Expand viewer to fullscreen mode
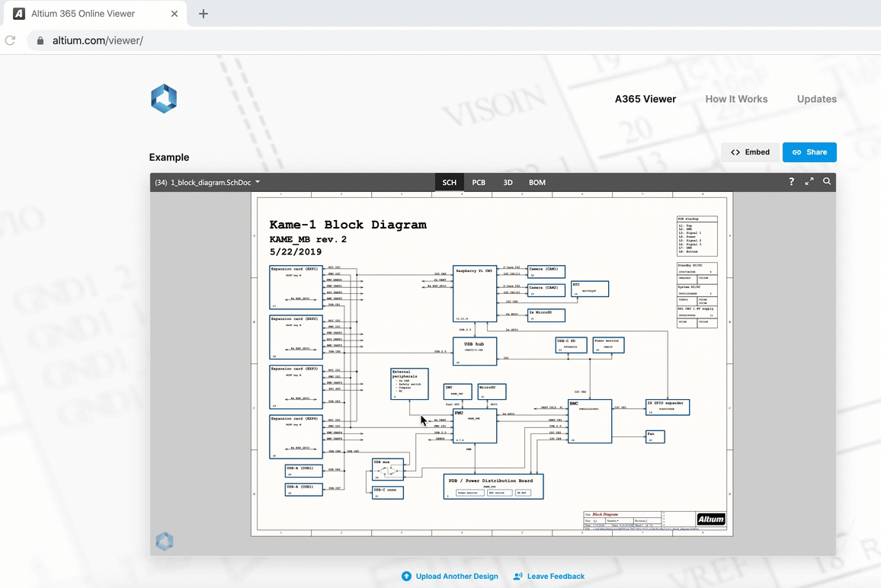Screen dimensions: 881x588 tap(809, 182)
